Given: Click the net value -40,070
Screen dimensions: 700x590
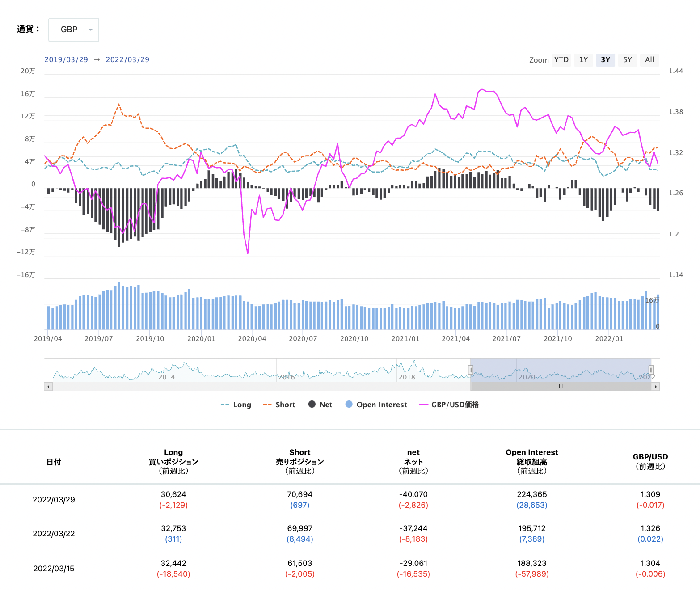Looking at the screenshot, I should coord(413,494).
